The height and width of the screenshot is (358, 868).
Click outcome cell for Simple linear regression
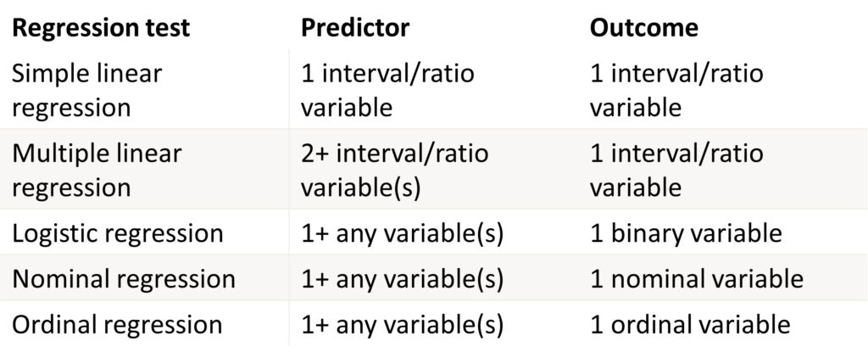coord(676,90)
